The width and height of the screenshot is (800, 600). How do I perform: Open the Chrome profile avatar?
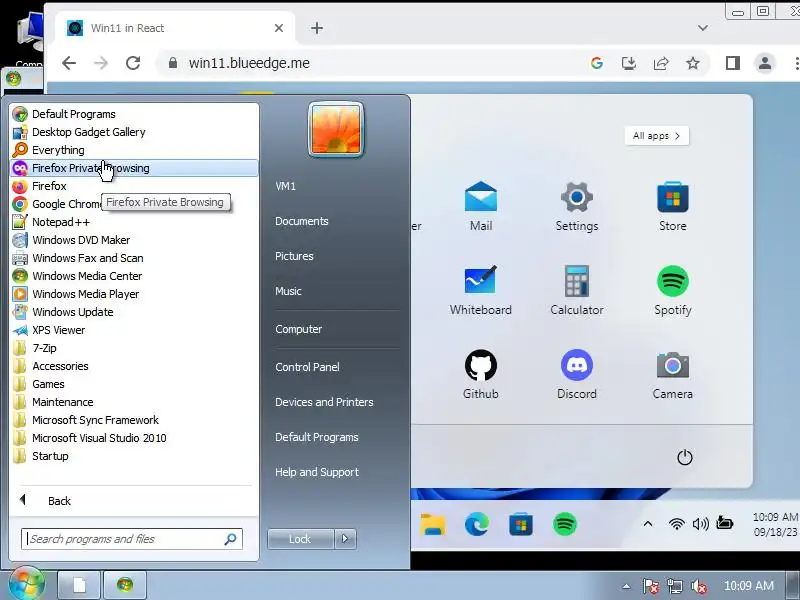pyautogui.click(x=764, y=63)
